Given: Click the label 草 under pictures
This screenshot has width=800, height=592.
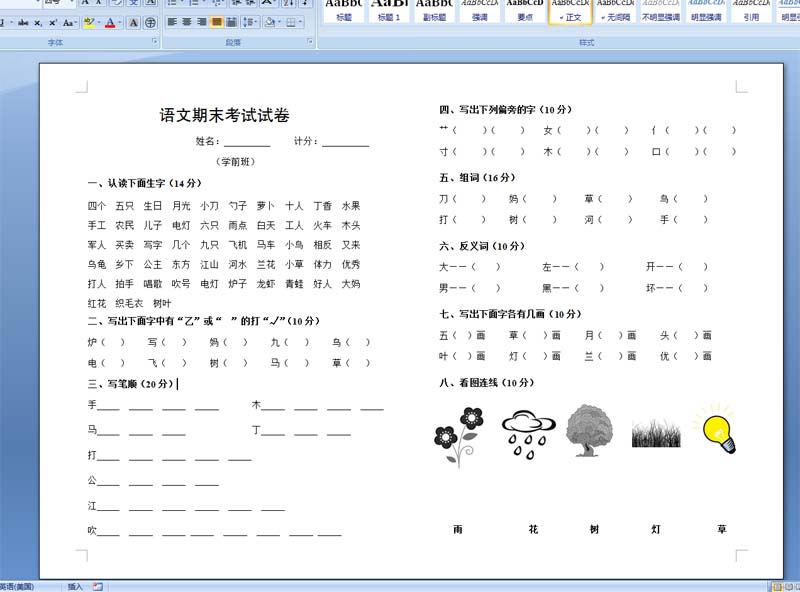Looking at the screenshot, I should coord(721,529).
